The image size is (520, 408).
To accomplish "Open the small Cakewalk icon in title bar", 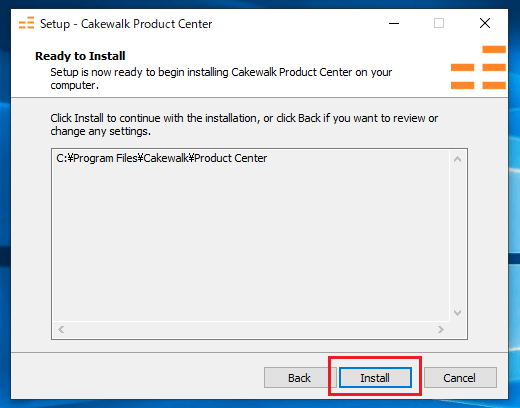I will tap(26, 23).
